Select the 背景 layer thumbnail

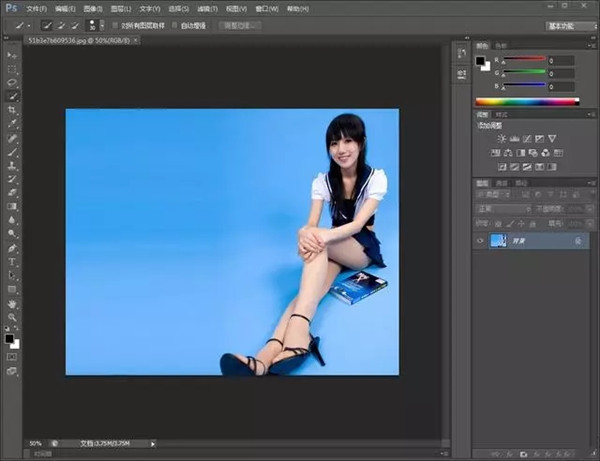pos(498,241)
